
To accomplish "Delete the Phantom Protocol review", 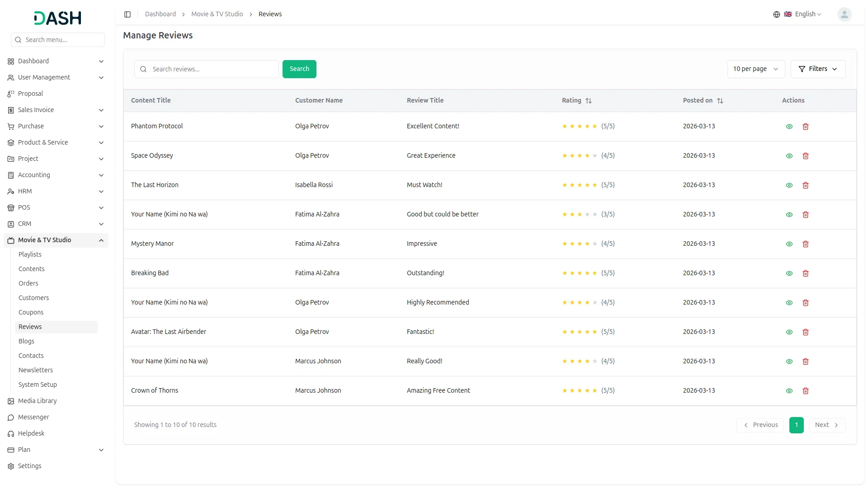I will (x=805, y=127).
